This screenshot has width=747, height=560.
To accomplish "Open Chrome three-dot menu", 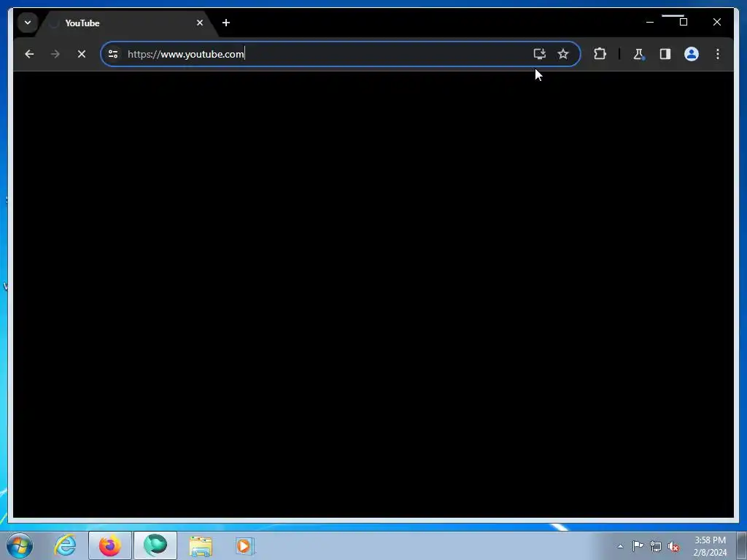I will point(718,54).
